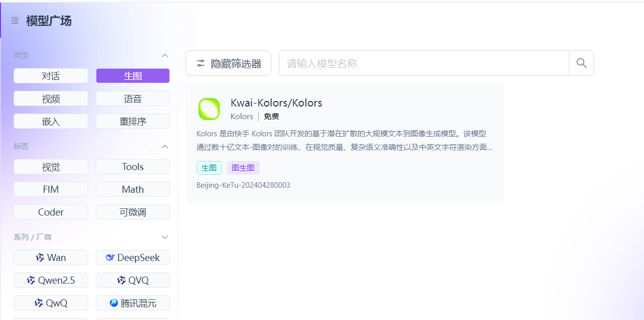Viewport: 644px width, 320px height.
Task: Click the QwQ logo icon
Action: tap(39, 303)
